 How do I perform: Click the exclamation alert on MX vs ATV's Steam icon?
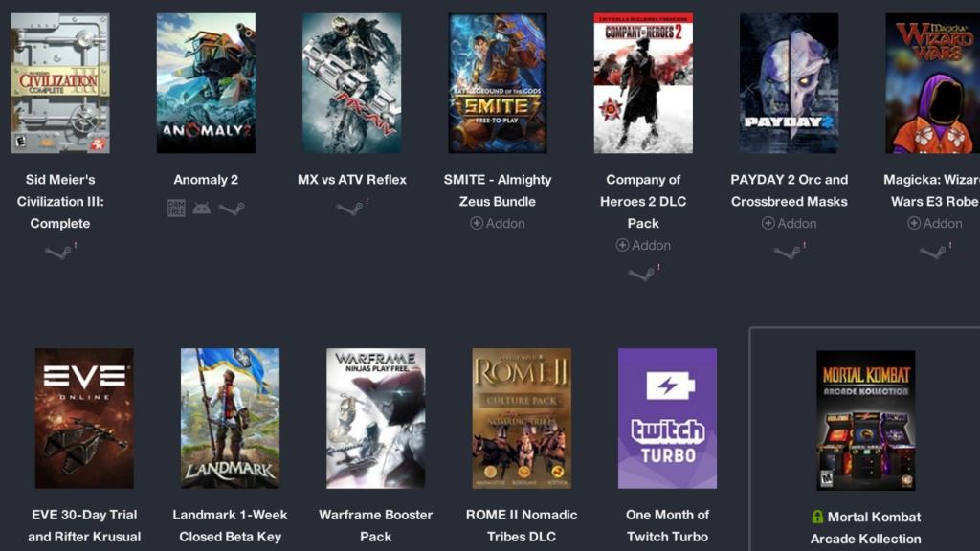click(x=367, y=202)
